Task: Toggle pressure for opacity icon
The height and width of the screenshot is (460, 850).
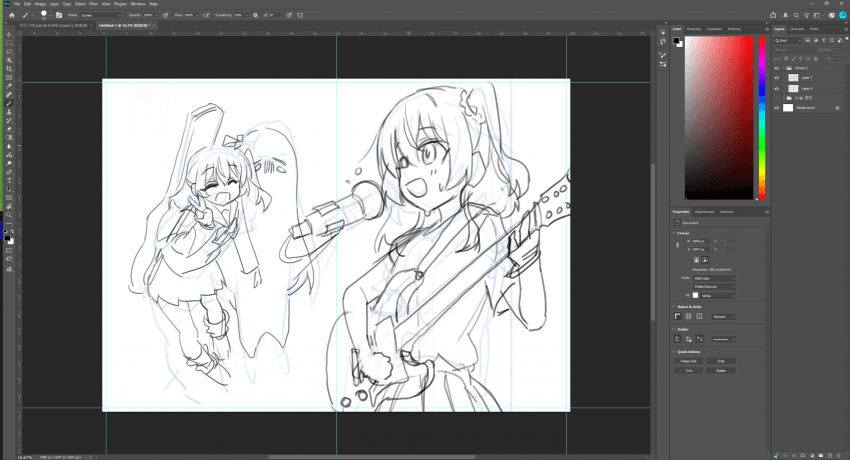Action: [165, 15]
